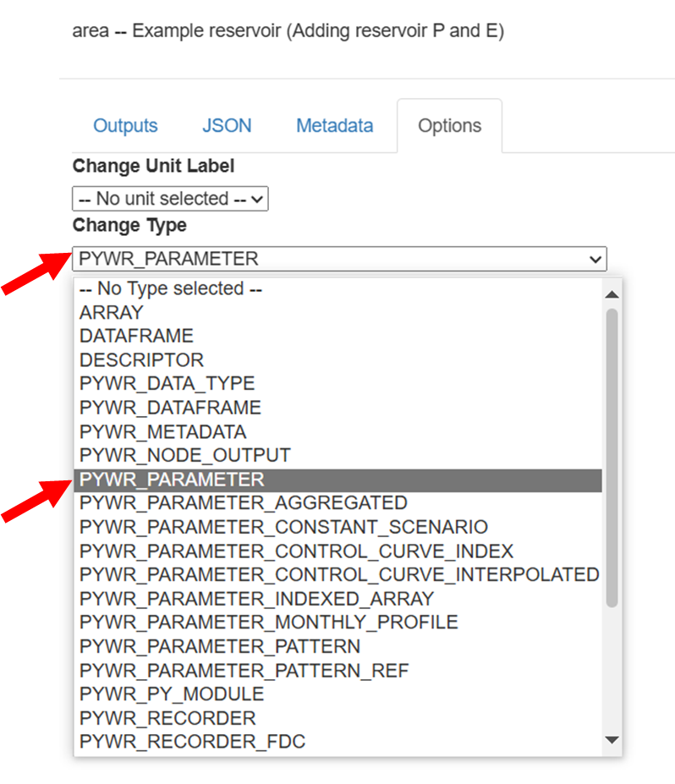Select the Options tab
The height and width of the screenshot is (784, 675).
[x=449, y=126]
